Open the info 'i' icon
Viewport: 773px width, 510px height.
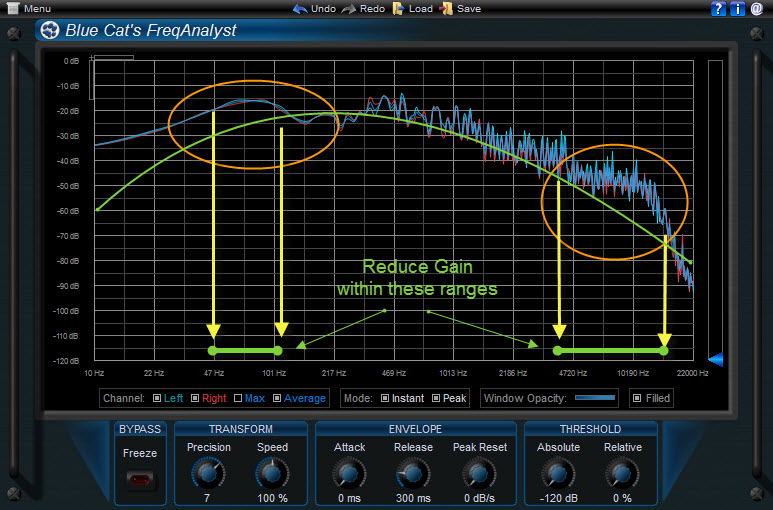click(738, 8)
